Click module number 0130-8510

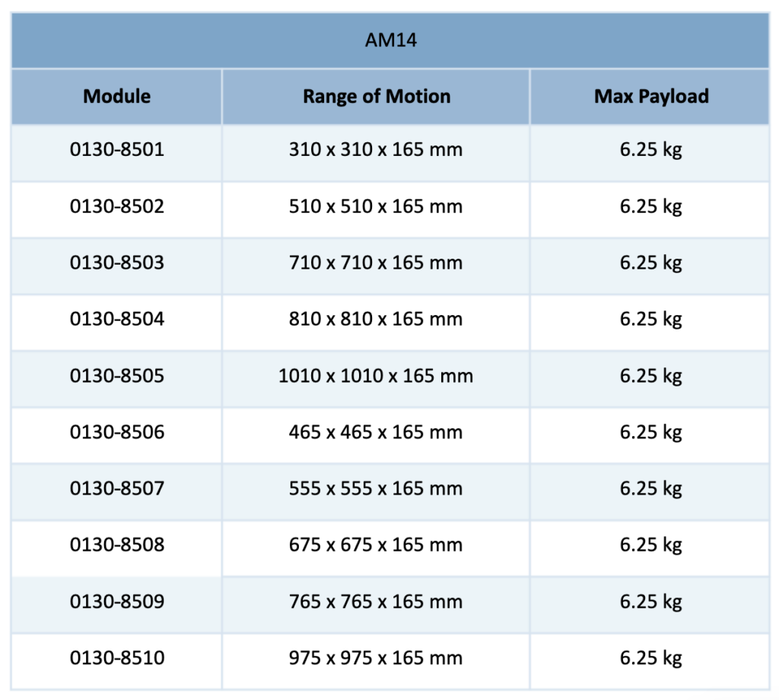pos(116,657)
